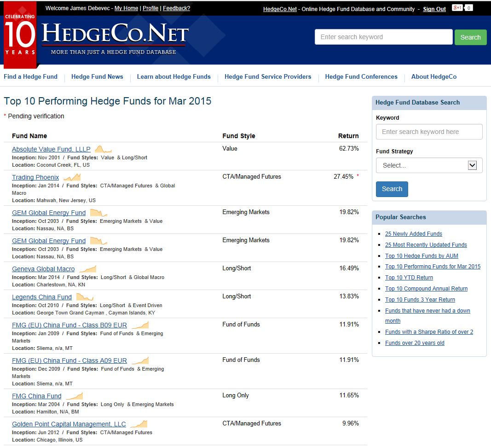The width and height of the screenshot is (491, 448).
Task: Navigate to Hedge Fund Service Providers
Action: pos(268,77)
